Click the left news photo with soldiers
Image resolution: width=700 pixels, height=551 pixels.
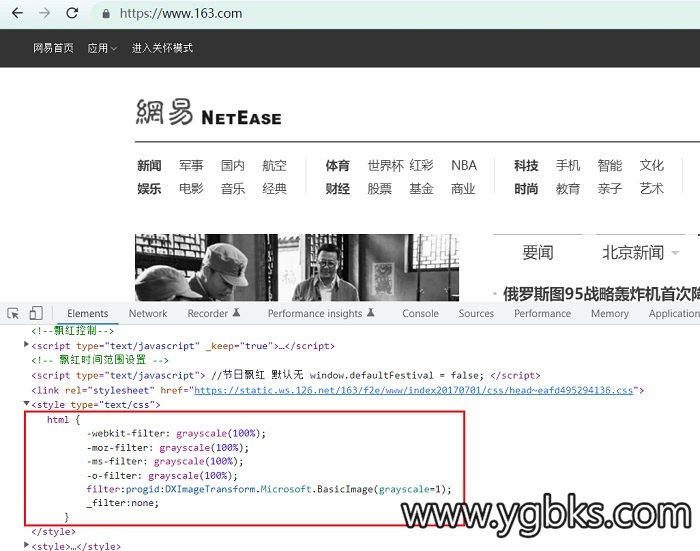[206, 267]
